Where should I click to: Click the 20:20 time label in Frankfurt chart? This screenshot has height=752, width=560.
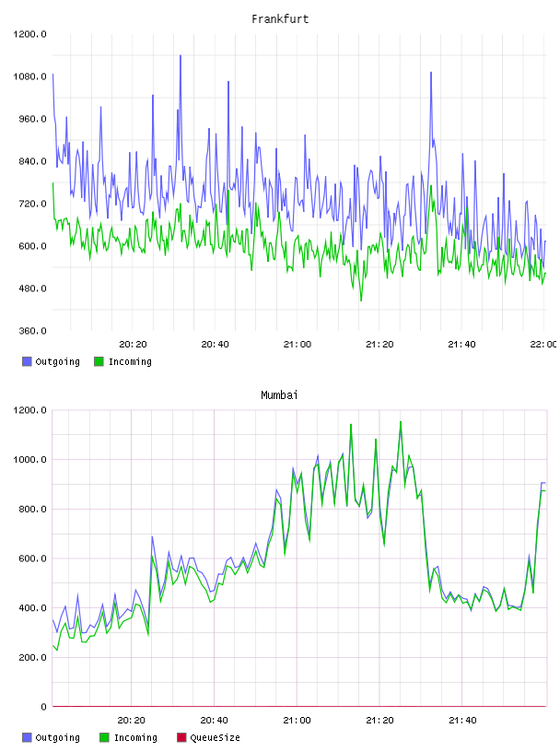pyautogui.click(x=133, y=345)
